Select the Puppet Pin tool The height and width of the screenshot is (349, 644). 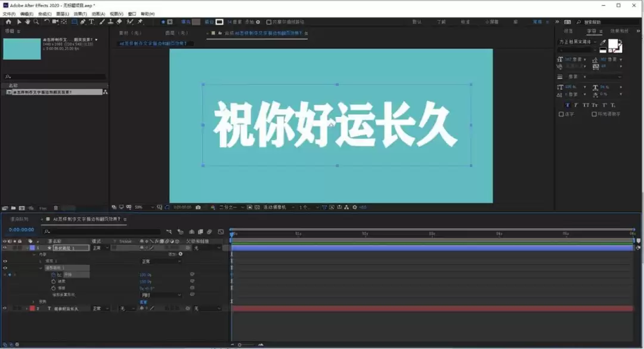[x=140, y=22]
